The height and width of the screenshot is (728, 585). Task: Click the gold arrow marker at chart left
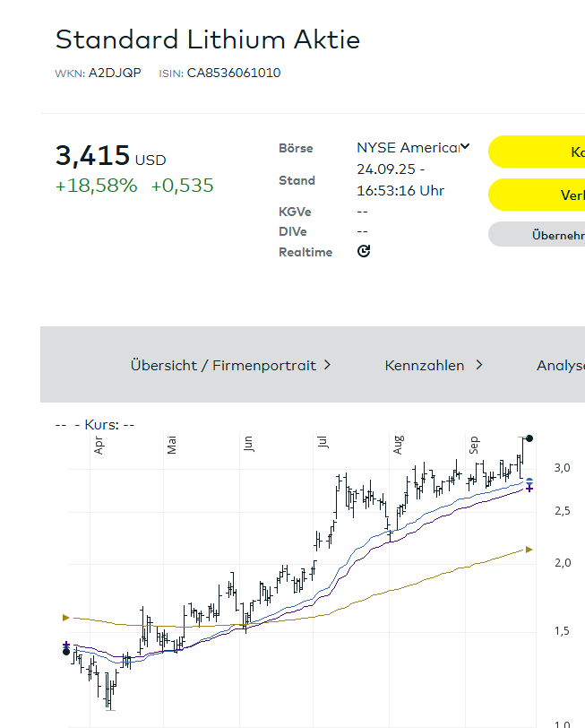(x=65, y=617)
